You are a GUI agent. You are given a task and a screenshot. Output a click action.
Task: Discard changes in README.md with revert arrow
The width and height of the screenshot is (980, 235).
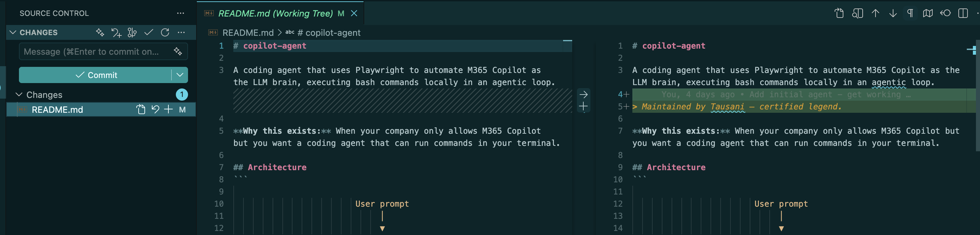click(155, 109)
